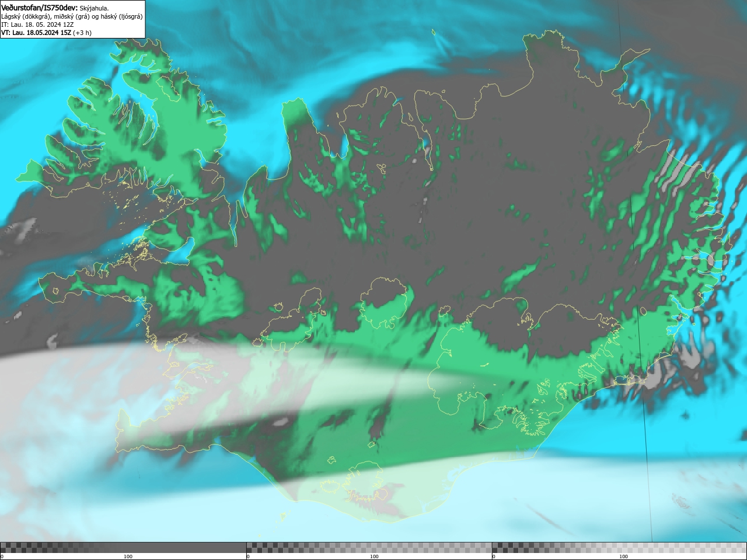This screenshot has width=747, height=560.
Task: Click the mid-gray middle-cloud scale bar
Action: coord(369,547)
